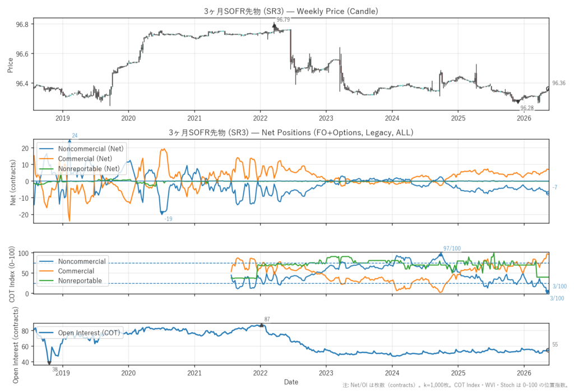Click the -20 tick on the Net axis
This screenshot has height=392, width=574.
point(25,215)
